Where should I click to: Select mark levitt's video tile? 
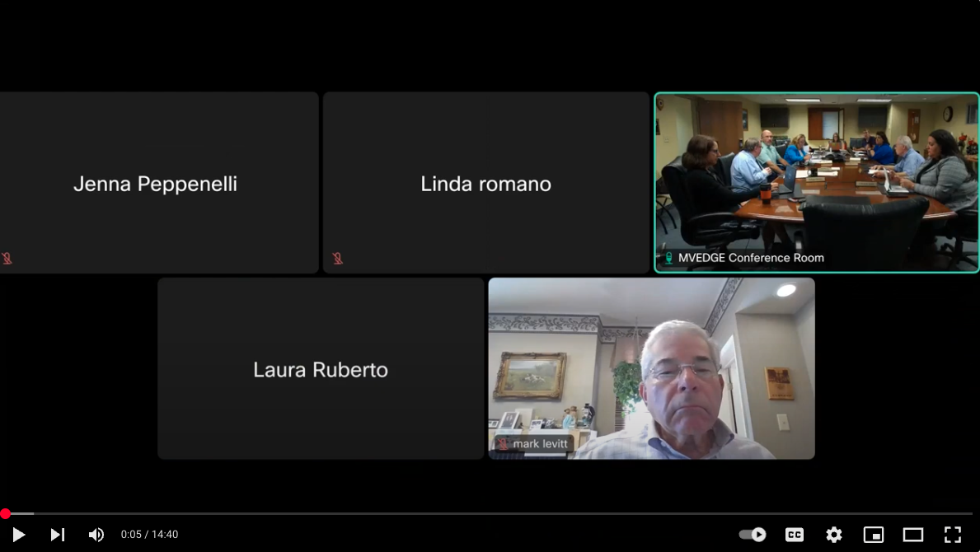(x=651, y=368)
